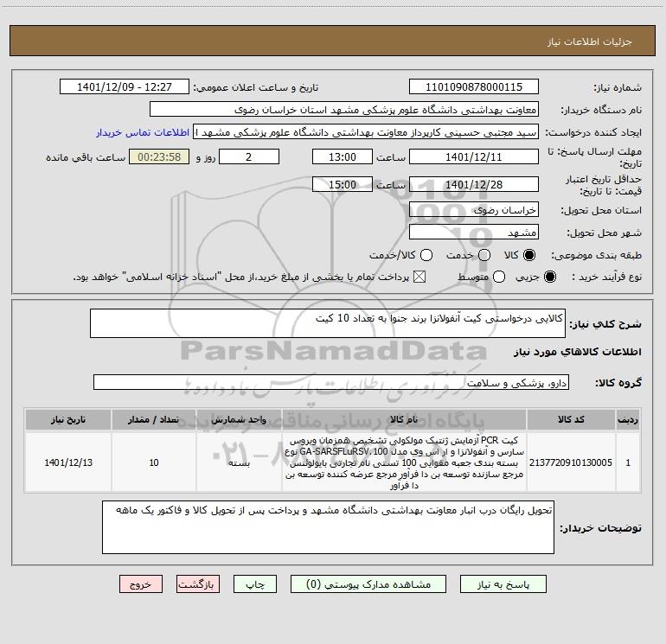Viewport: 666px width, 644px height.
Task: Click the شماره نیاز number field
Action: point(474,86)
